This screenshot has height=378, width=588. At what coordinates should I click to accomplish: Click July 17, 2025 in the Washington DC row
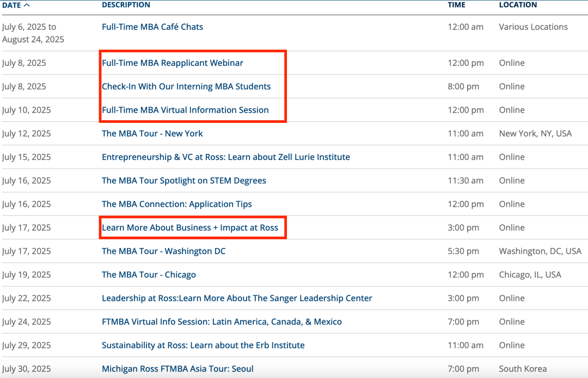26,251
